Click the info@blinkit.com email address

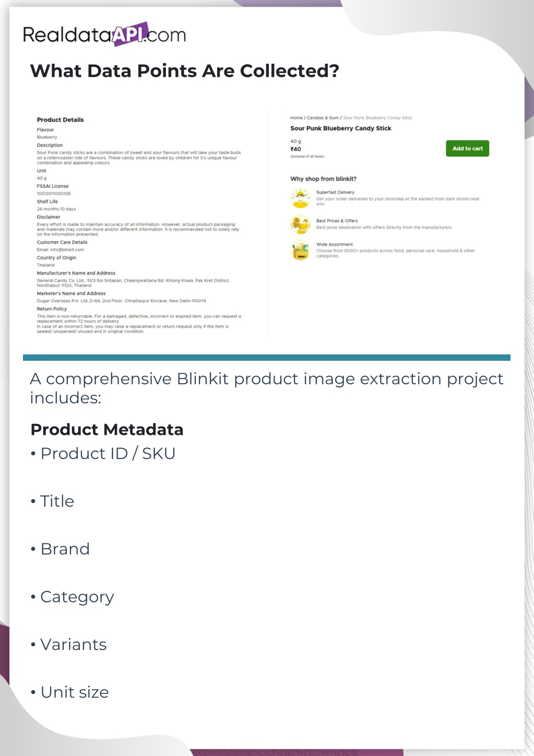[x=67, y=250]
